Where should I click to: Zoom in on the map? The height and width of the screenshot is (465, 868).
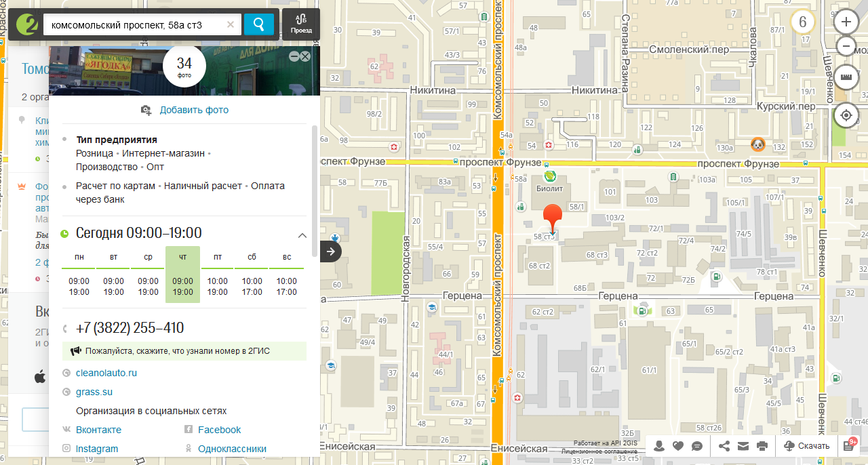(846, 22)
